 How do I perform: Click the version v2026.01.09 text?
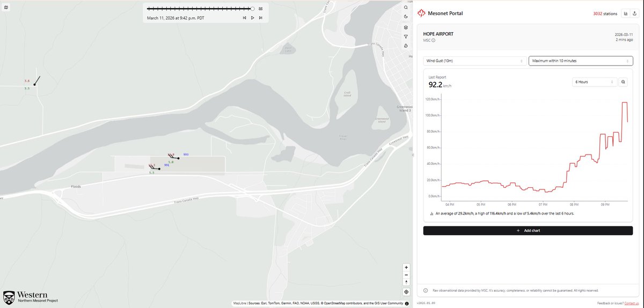pos(427,303)
